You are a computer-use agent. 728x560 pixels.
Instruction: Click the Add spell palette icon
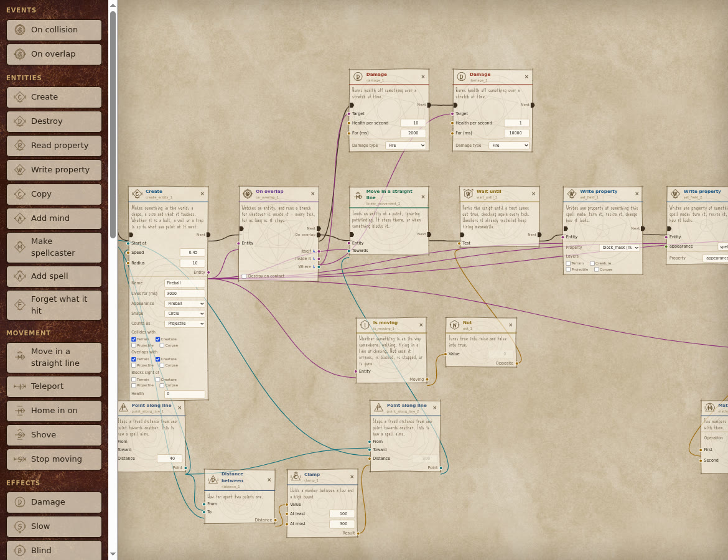click(x=20, y=276)
